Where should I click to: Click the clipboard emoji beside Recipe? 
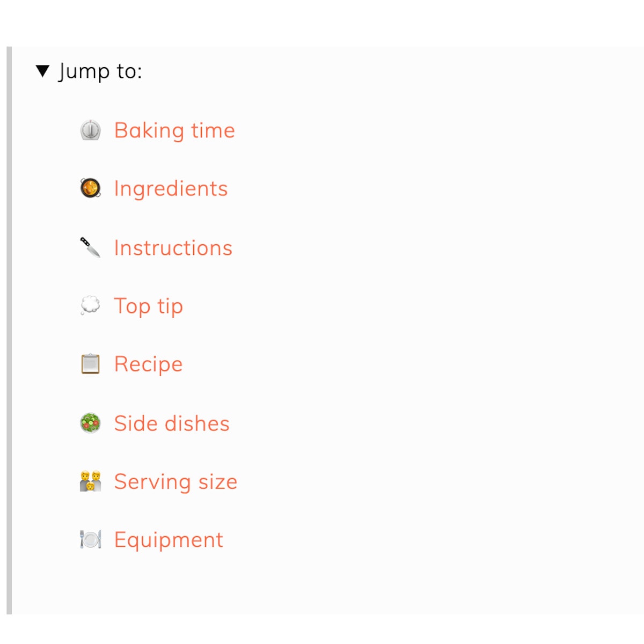(90, 364)
